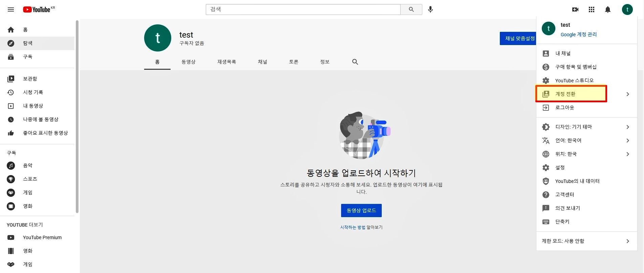This screenshot has width=644, height=273.
Task: Select the channel 홈 tab
Action: click(157, 62)
